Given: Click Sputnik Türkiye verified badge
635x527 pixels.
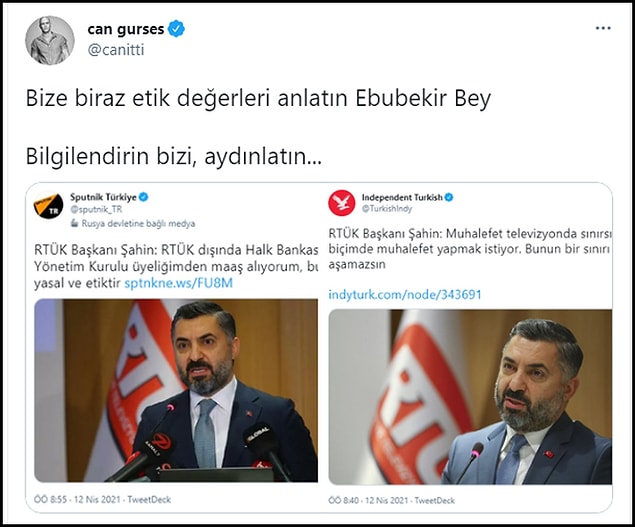Looking at the screenshot, I should (143, 197).
